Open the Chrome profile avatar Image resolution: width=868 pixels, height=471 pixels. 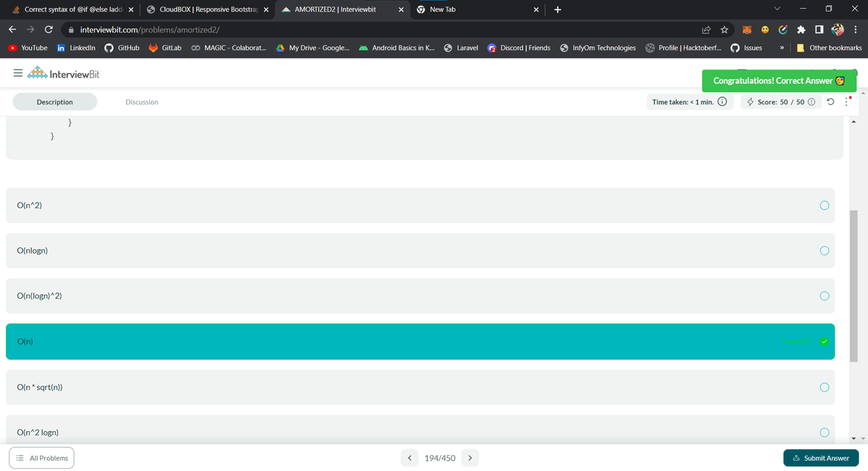[837, 30]
